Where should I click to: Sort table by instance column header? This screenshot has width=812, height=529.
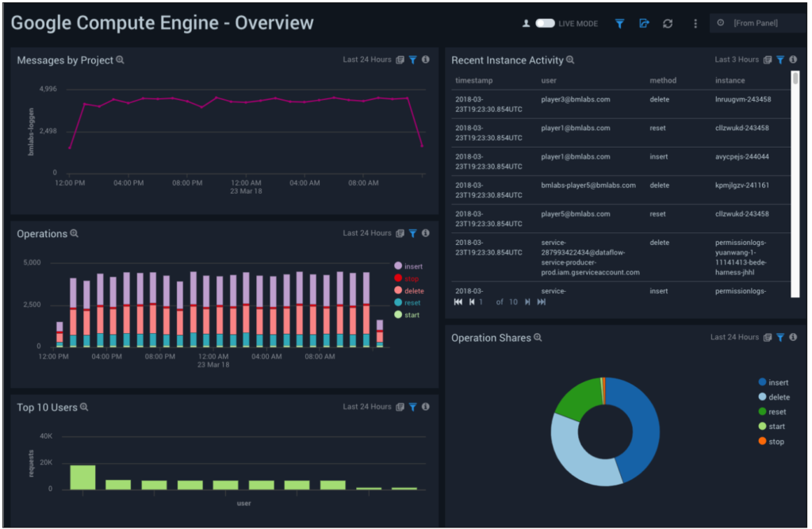[730, 80]
